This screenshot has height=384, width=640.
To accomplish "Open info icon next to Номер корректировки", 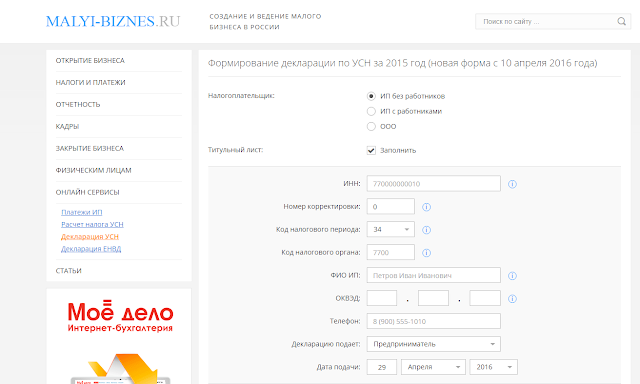I will (x=427, y=207).
